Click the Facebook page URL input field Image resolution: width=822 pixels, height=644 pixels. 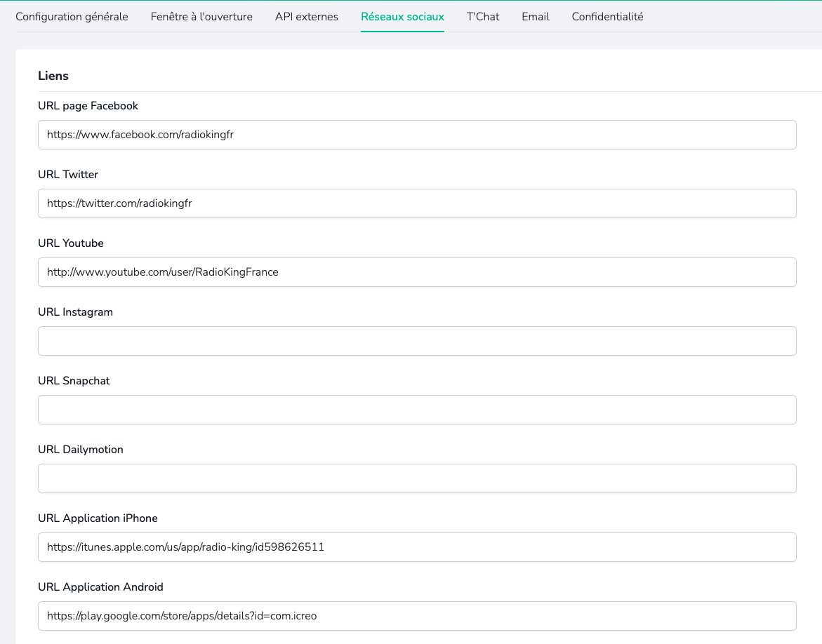coord(417,135)
